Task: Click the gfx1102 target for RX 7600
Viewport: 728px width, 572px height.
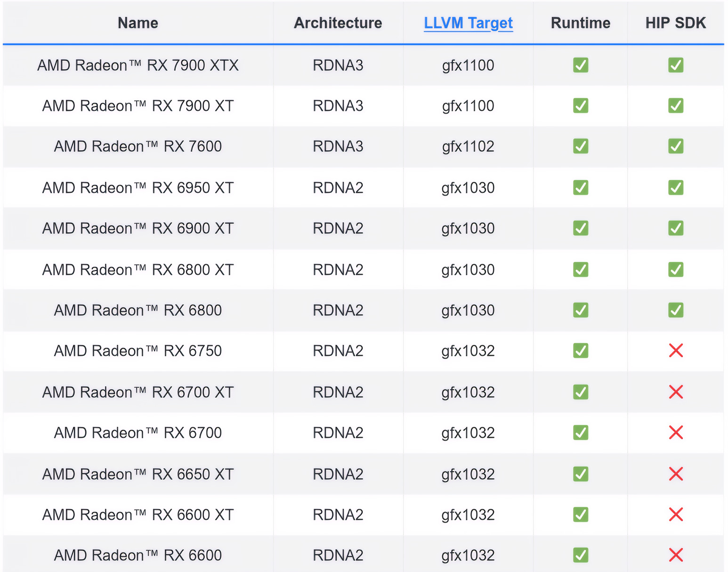Action: tap(468, 147)
